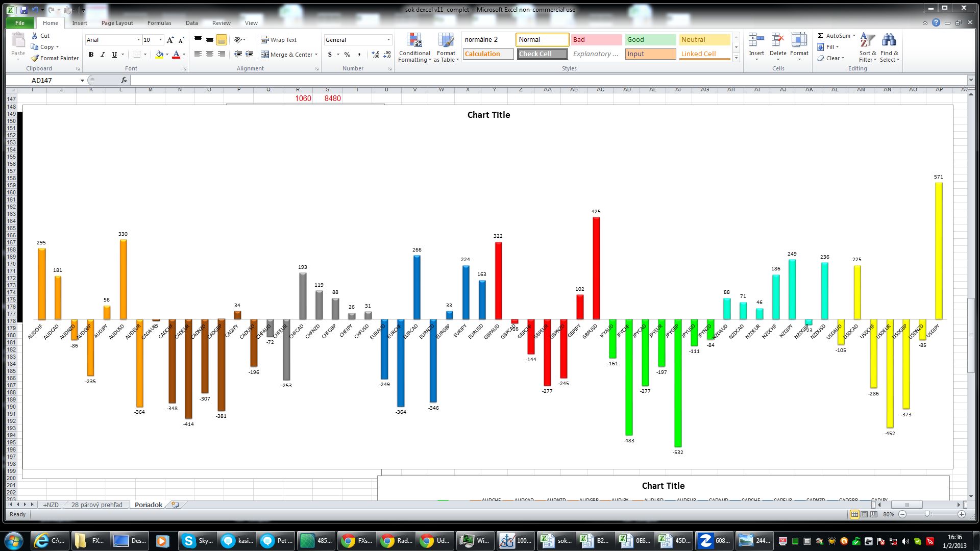
Task: Apply the Check Cell style
Action: [x=542, y=54]
